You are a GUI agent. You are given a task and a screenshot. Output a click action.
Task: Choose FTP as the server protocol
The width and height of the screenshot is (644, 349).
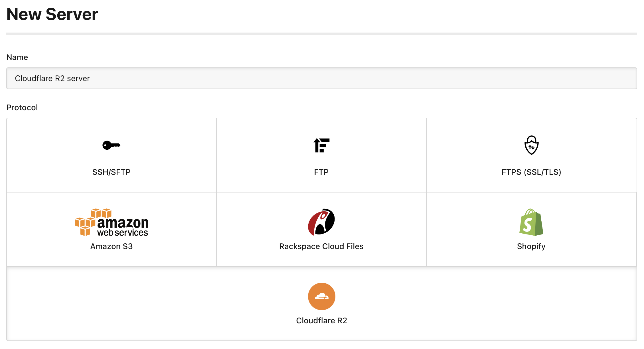tap(321, 156)
